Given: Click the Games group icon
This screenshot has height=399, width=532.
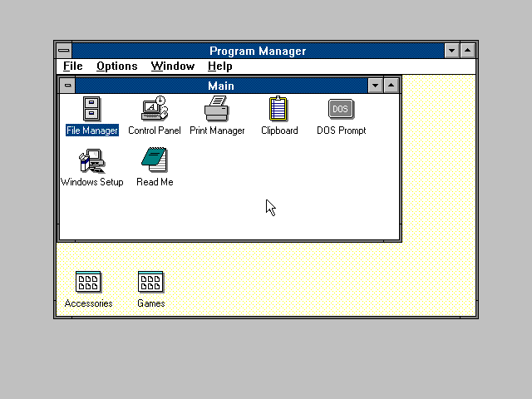Looking at the screenshot, I should pos(150,283).
